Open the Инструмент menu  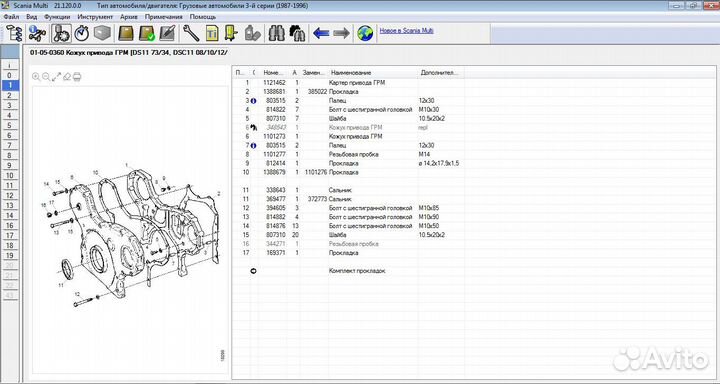point(95,17)
